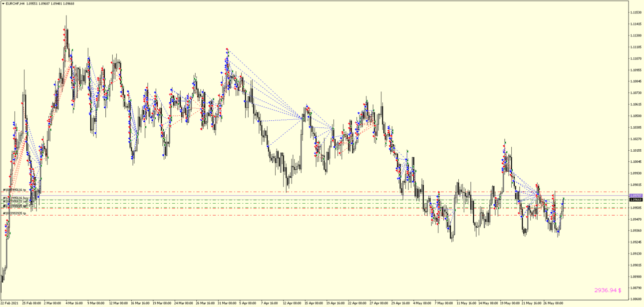Click the 26 May 08:00 time label
This screenshot has height=307, width=644.
553,303
